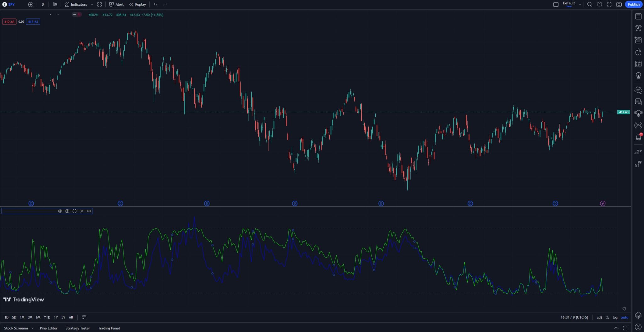Open the alarm clock Alerts panel
Image resolution: width=644 pixels, height=332 pixels.
[x=638, y=28]
